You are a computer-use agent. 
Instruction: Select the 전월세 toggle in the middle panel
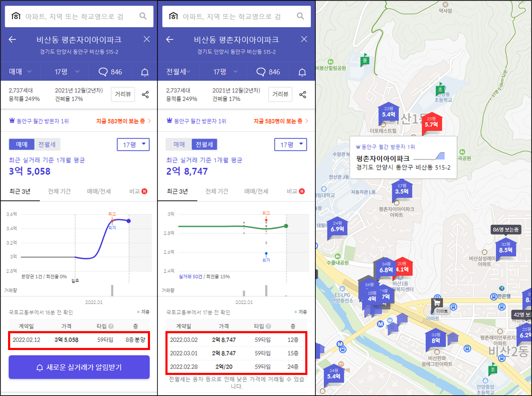(204, 144)
